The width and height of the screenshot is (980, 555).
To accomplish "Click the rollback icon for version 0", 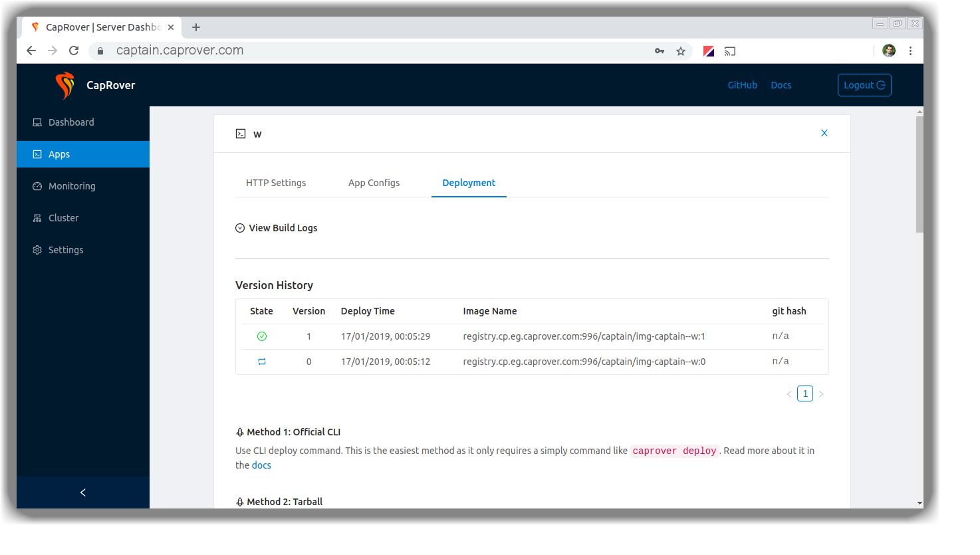I will click(262, 362).
